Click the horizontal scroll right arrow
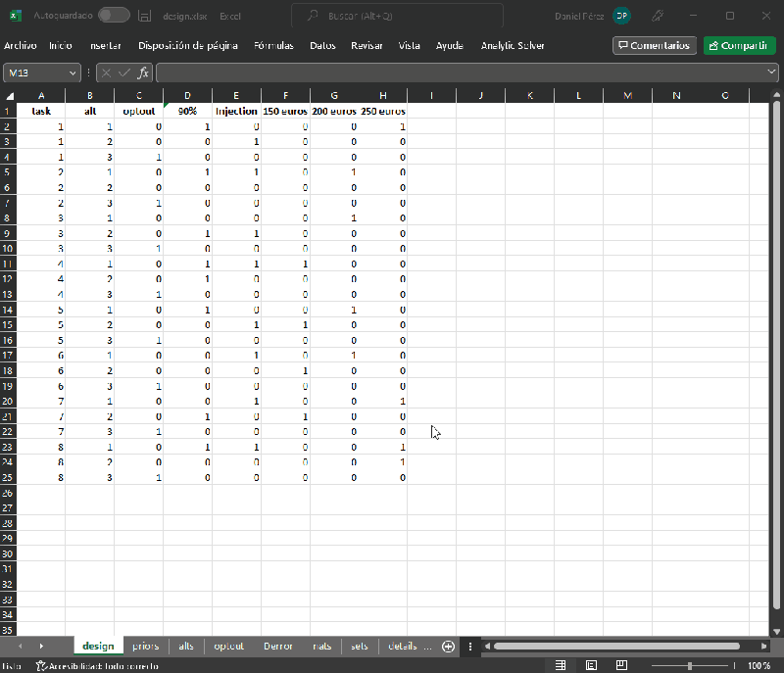Viewport: 784px width, 673px height. (763, 646)
